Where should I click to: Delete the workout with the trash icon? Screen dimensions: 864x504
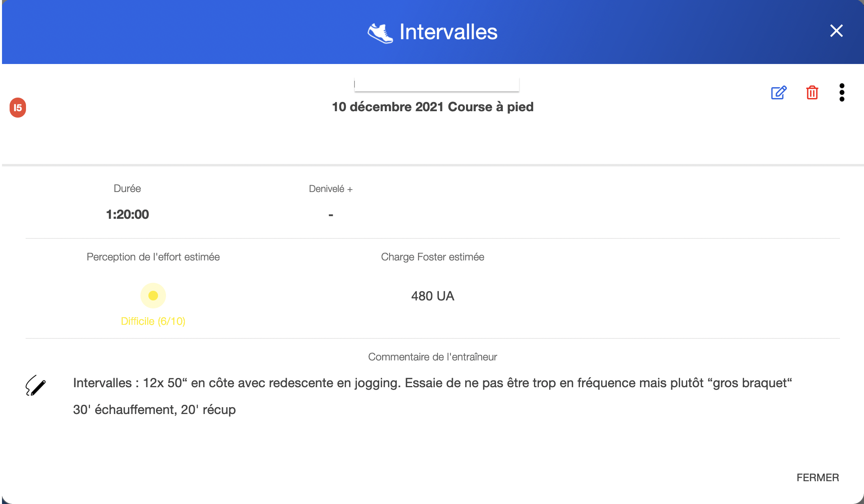(x=812, y=93)
